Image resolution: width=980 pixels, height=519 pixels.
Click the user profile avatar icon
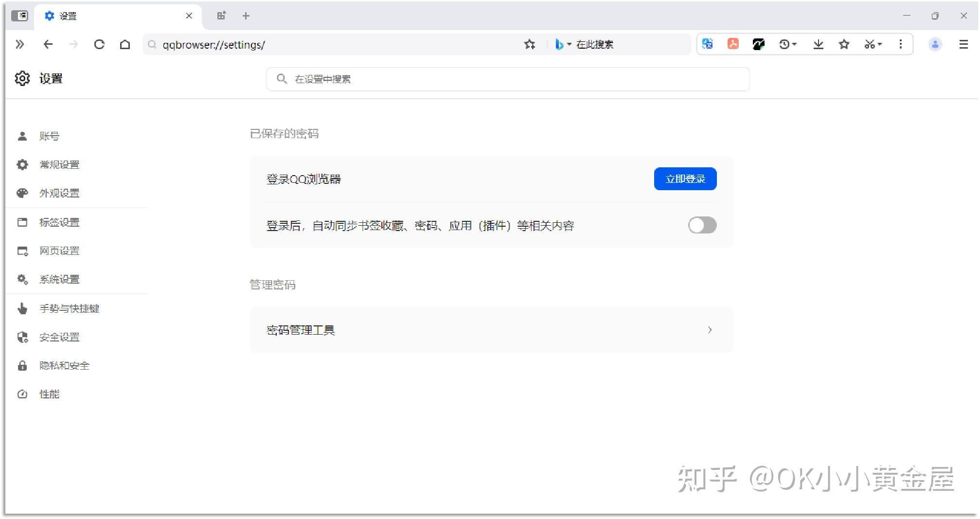point(935,44)
